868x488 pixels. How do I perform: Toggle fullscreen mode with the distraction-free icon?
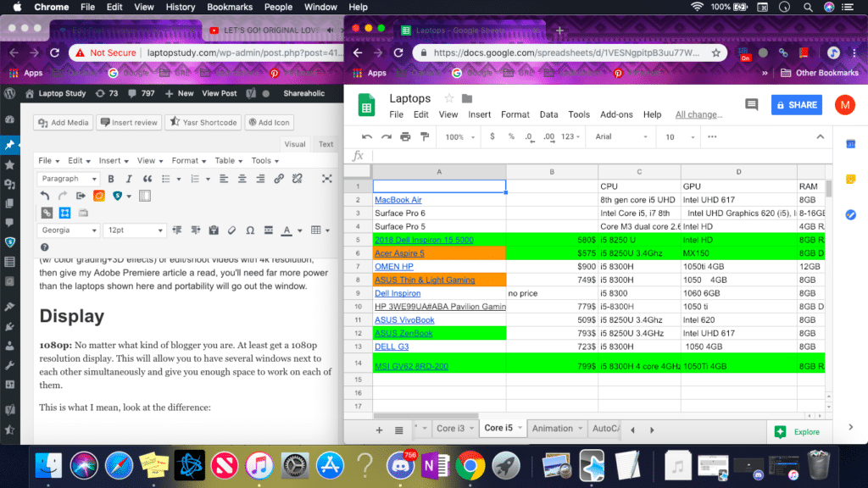tap(328, 179)
